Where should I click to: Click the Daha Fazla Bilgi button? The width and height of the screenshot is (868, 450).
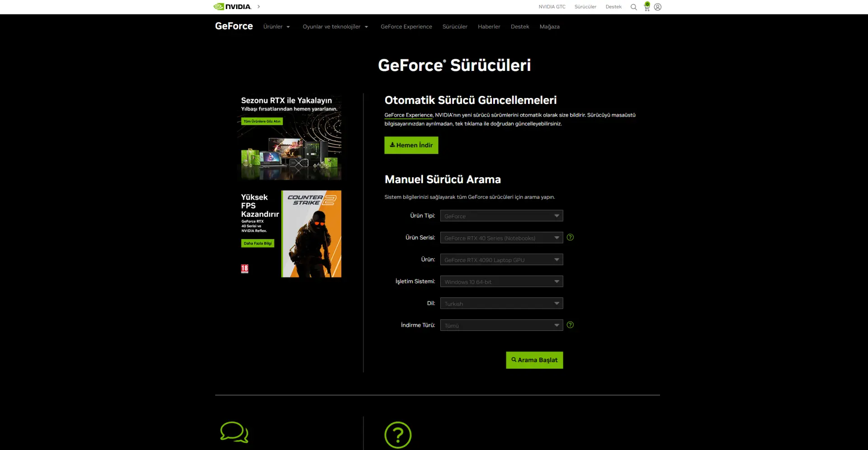pyautogui.click(x=258, y=244)
